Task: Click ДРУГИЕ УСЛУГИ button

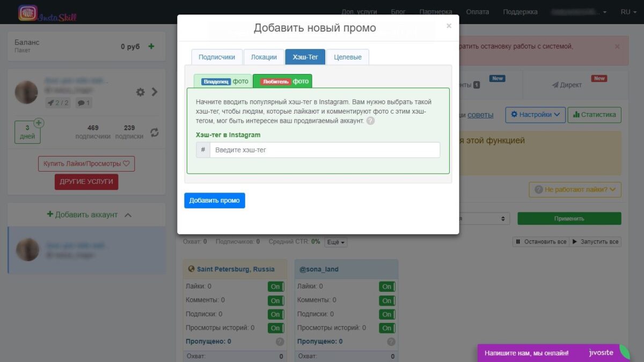Action: coord(86,182)
